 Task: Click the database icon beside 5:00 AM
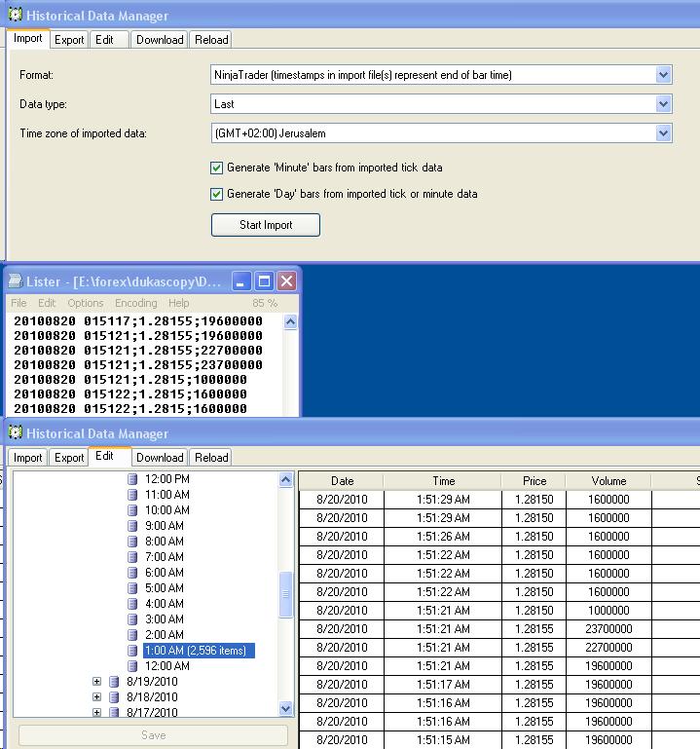point(132,588)
